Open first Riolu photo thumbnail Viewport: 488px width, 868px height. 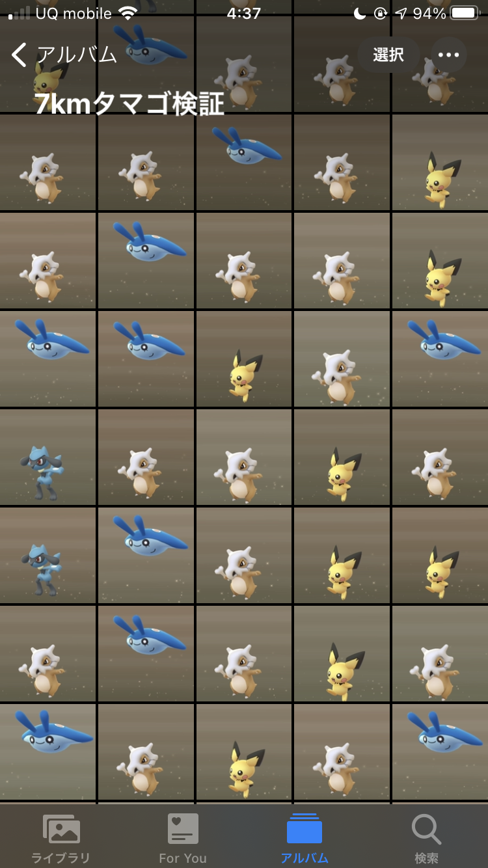coord(48,457)
